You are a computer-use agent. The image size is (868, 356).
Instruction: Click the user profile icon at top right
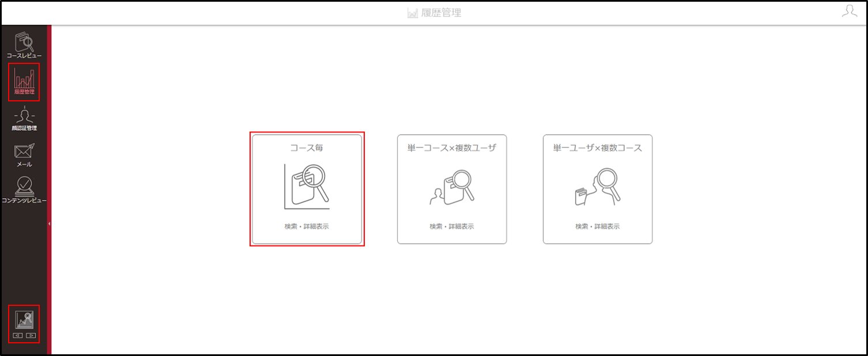coord(849,12)
